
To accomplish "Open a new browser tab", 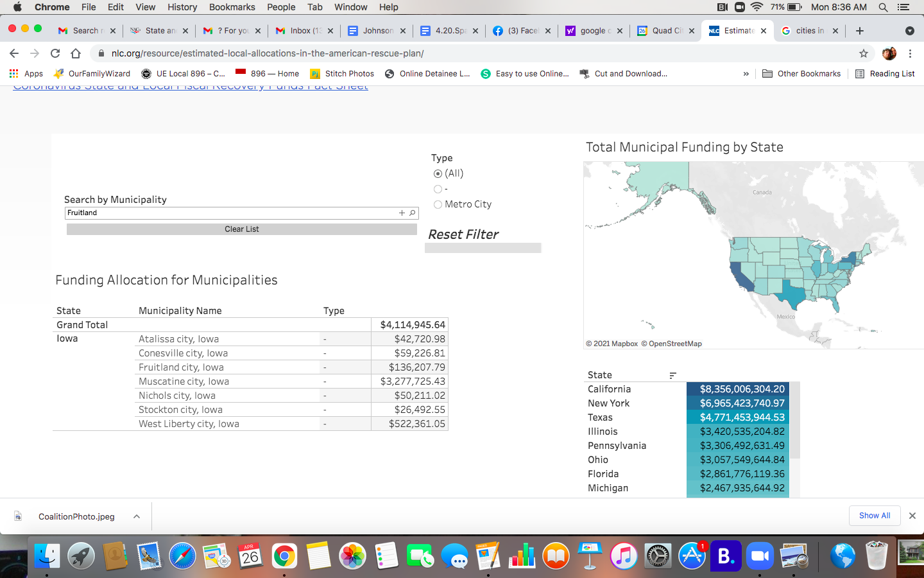I will (x=860, y=31).
